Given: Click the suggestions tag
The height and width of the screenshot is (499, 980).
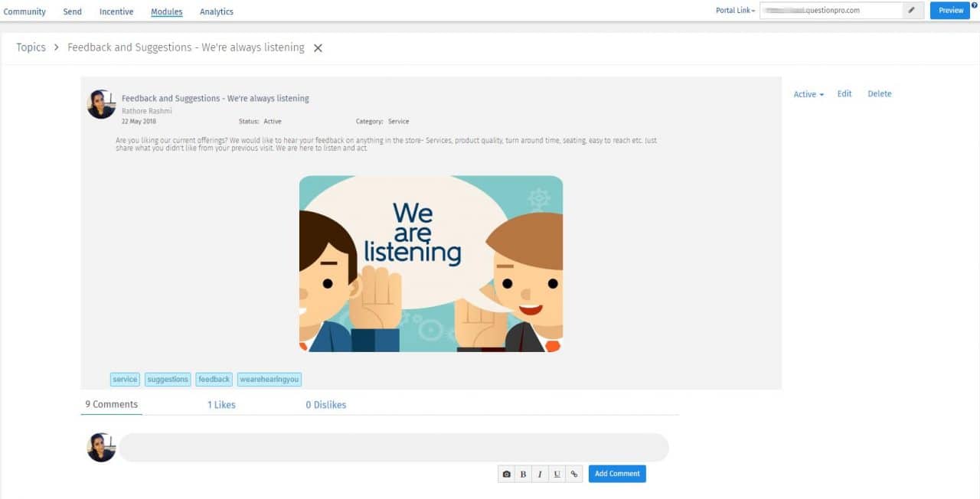Looking at the screenshot, I should pos(168,379).
